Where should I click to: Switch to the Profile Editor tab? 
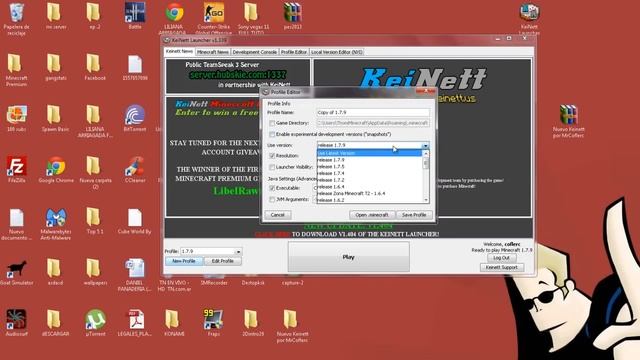click(x=293, y=52)
